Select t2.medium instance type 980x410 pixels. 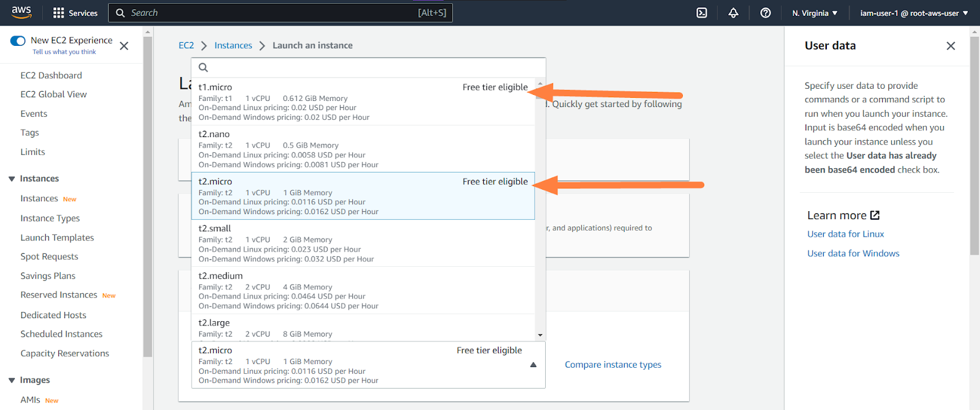(363, 290)
